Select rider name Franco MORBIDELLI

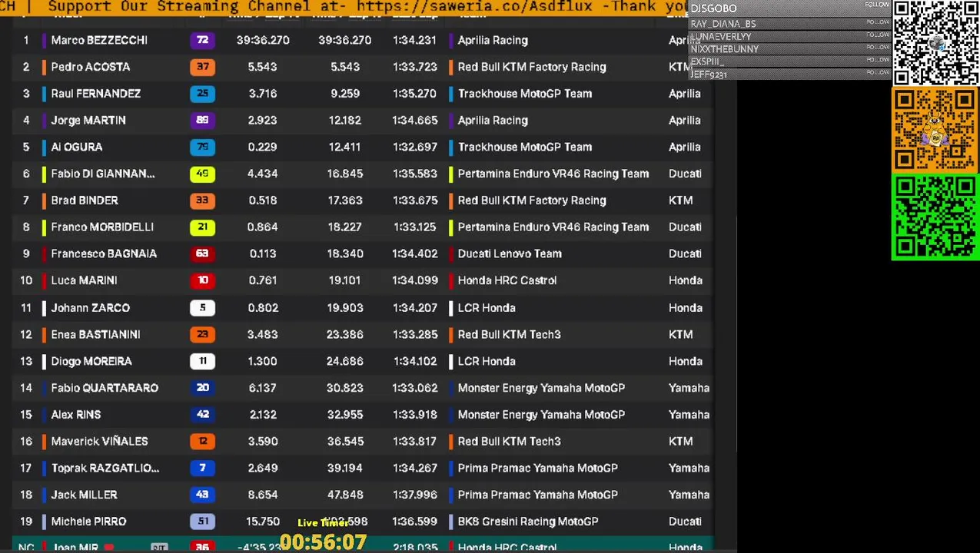(102, 227)
